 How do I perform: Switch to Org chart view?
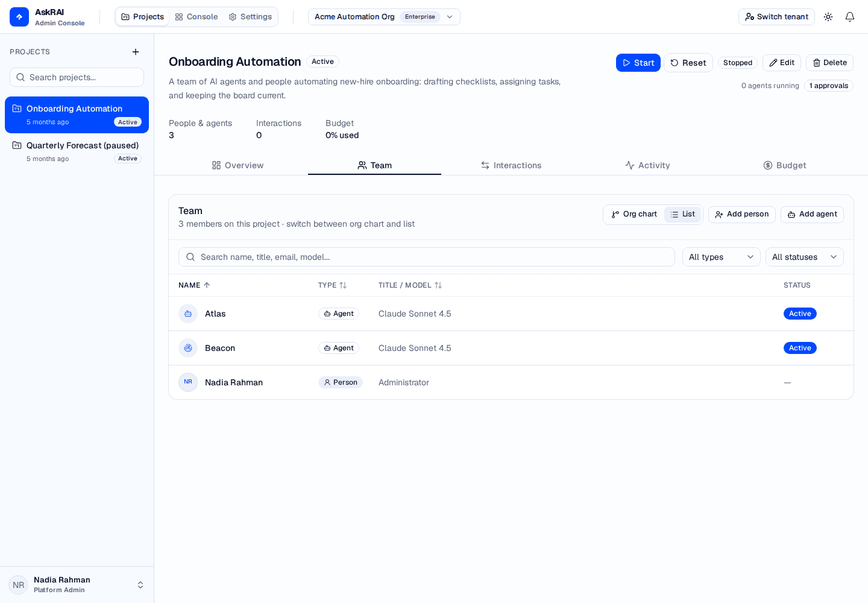coord(634,214)
